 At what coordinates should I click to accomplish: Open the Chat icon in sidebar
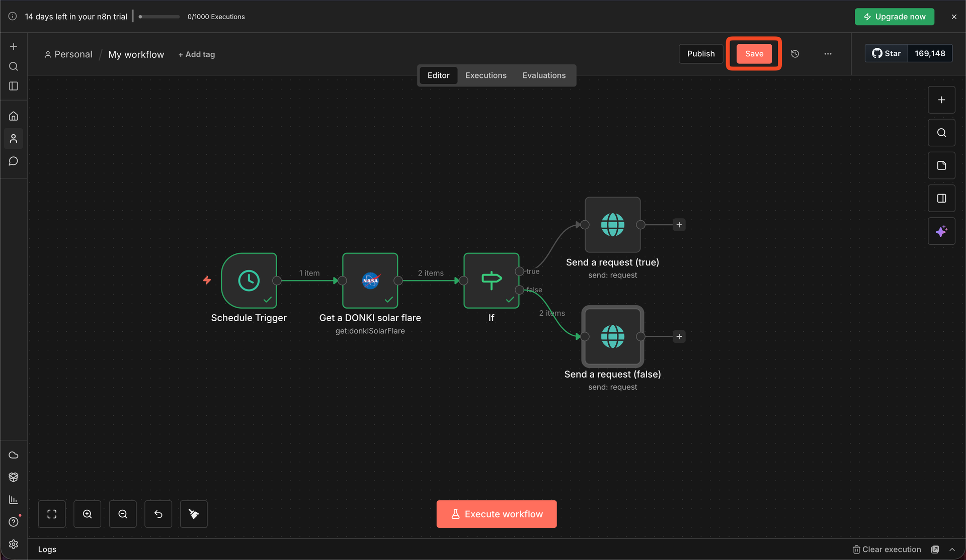[x=14, y=161]
